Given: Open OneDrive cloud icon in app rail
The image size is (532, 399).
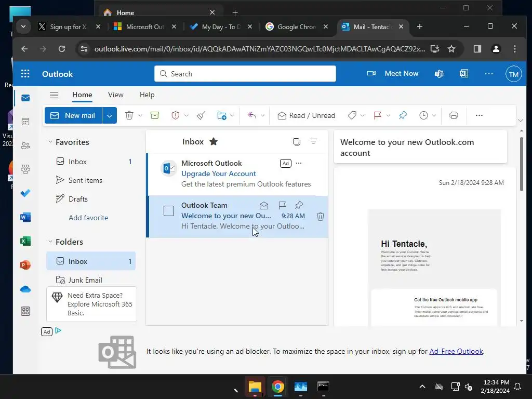Looking at the screenshot, I should pos(25,289).
